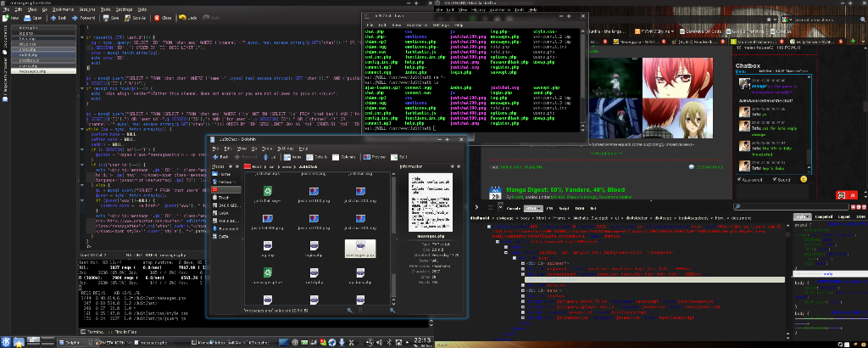Switch Dolphin to Icons view mode

point(293,157)
